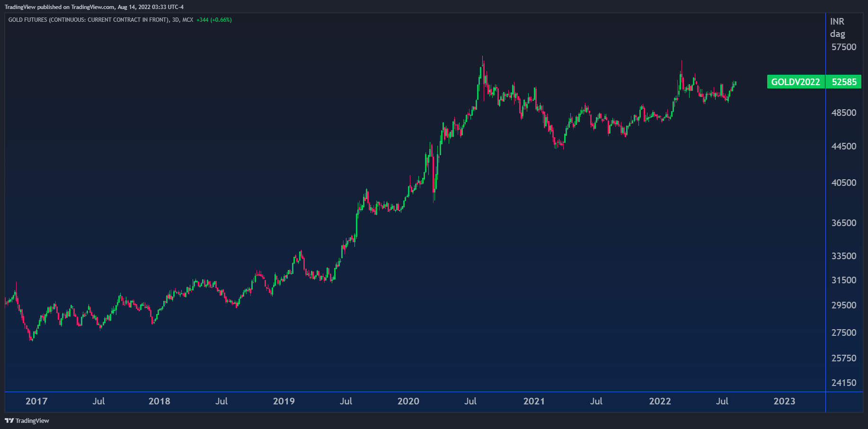Click the 2019 time axis label
Screen dimensions: 868x429
284,401
